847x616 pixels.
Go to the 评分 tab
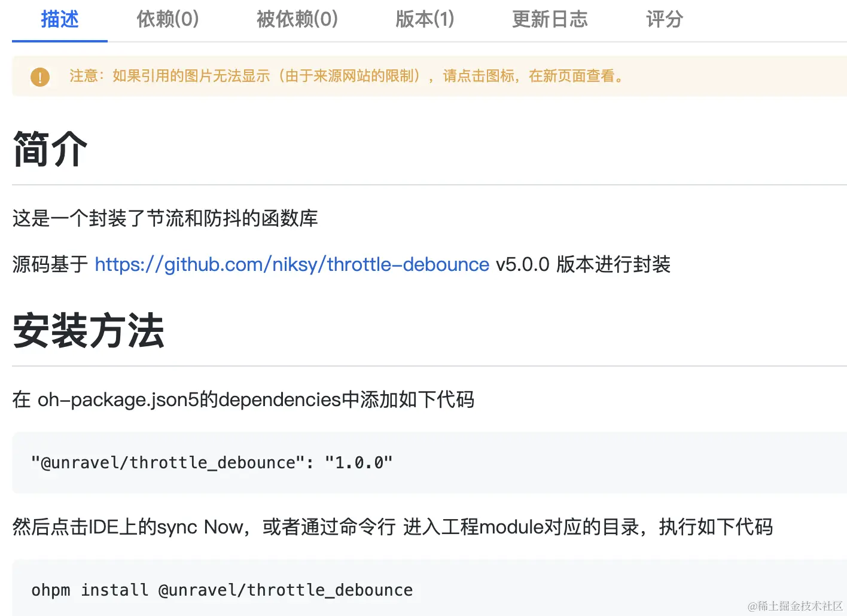(x=665, y=19)
